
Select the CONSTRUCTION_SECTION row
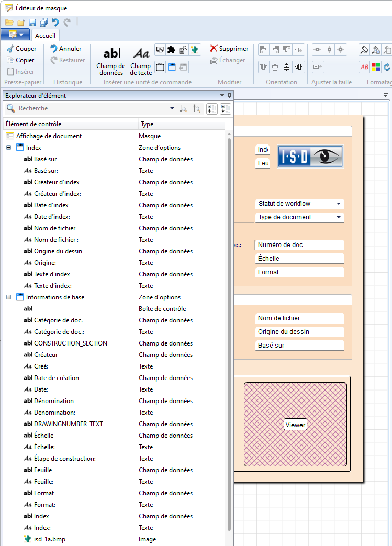pos(114,343)
